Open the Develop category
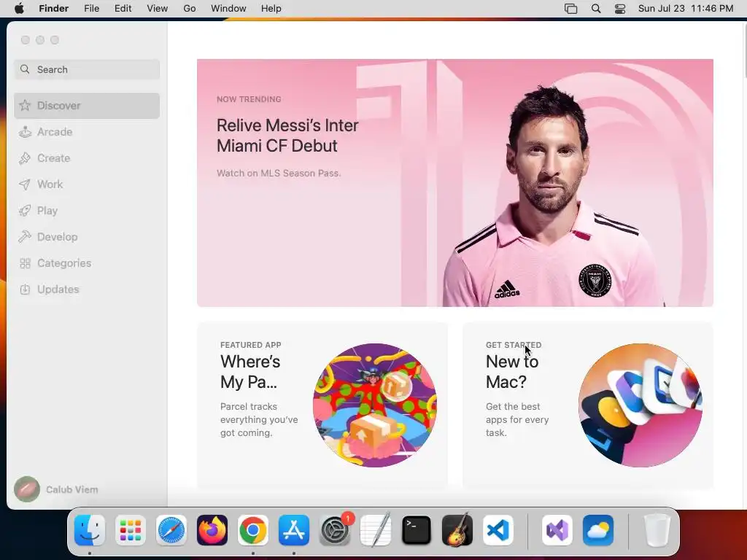 tap(87, 237)
